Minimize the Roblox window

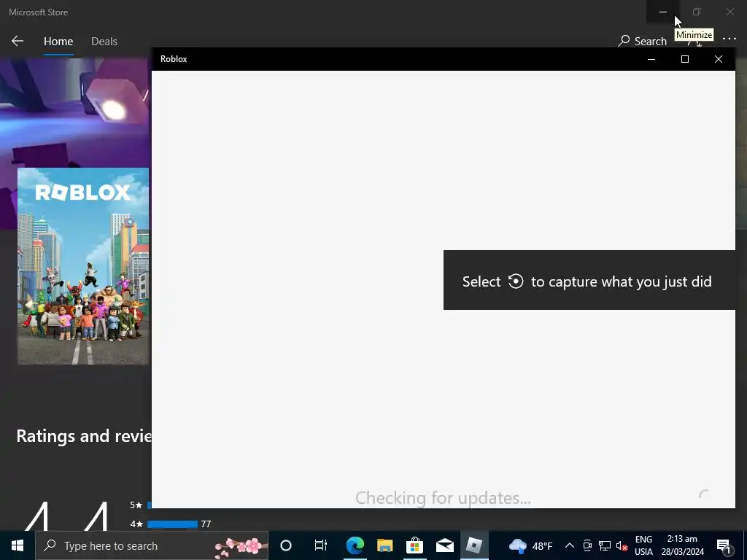[x=651, y=59]
